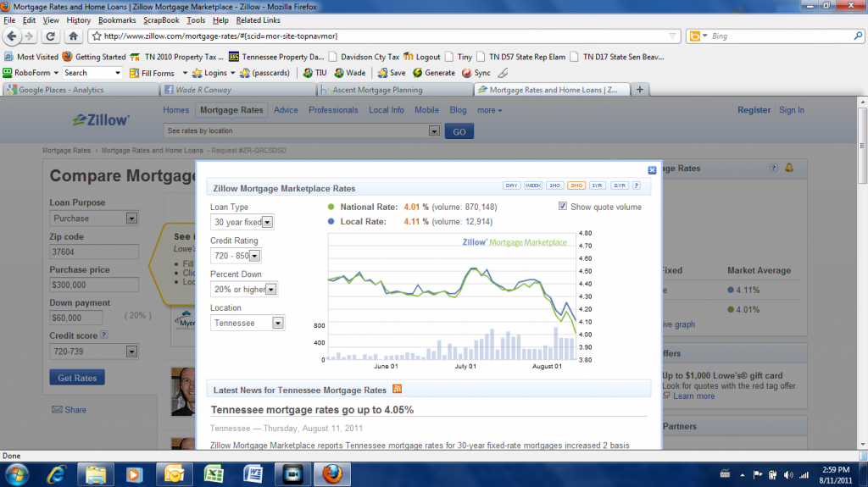Close the rates popup with X icon
Viewport: 868px width, 487px height.
pyautogui.click(x=652, y=170)
